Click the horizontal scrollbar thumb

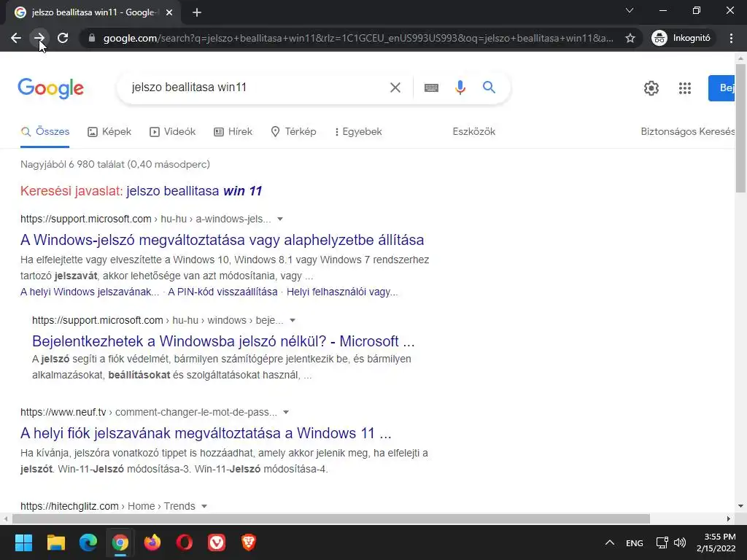331,518
